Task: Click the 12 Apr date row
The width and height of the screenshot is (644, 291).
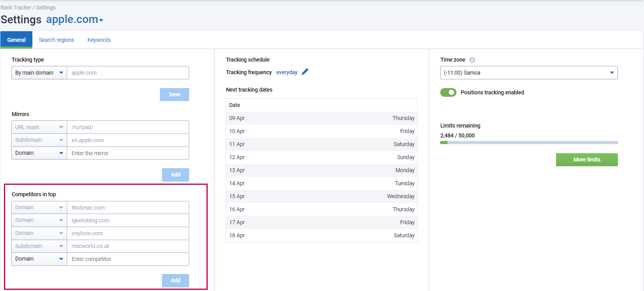Action: click(x=322, y=157)
